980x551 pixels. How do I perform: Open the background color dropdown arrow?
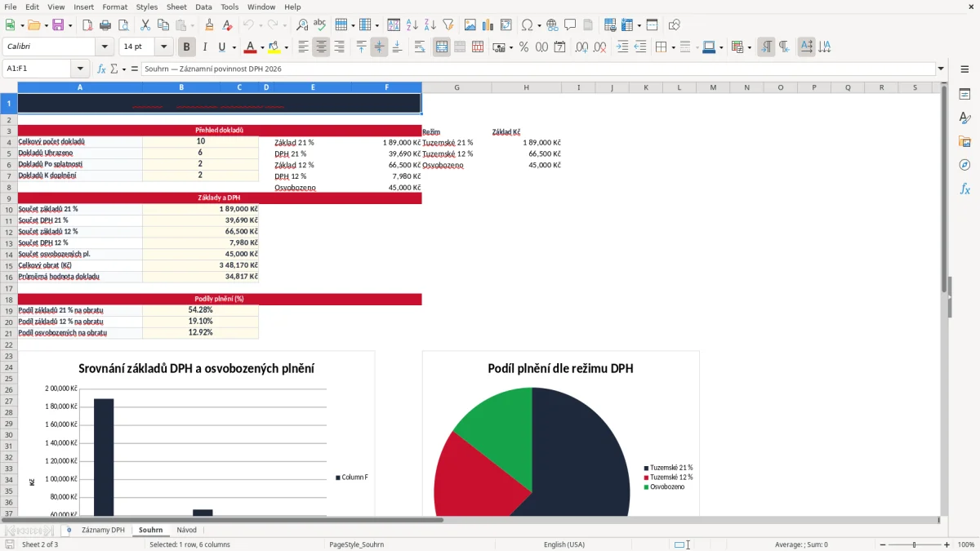286,47
